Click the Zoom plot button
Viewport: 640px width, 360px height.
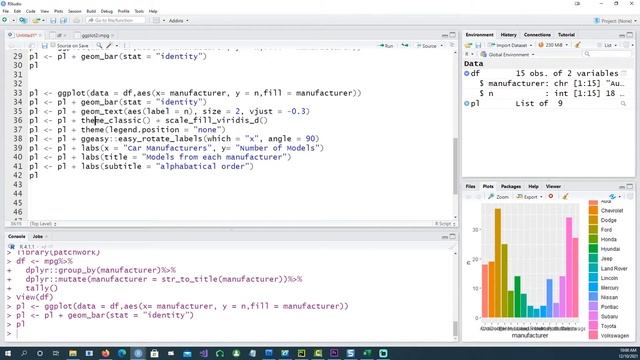pos(499,197)
